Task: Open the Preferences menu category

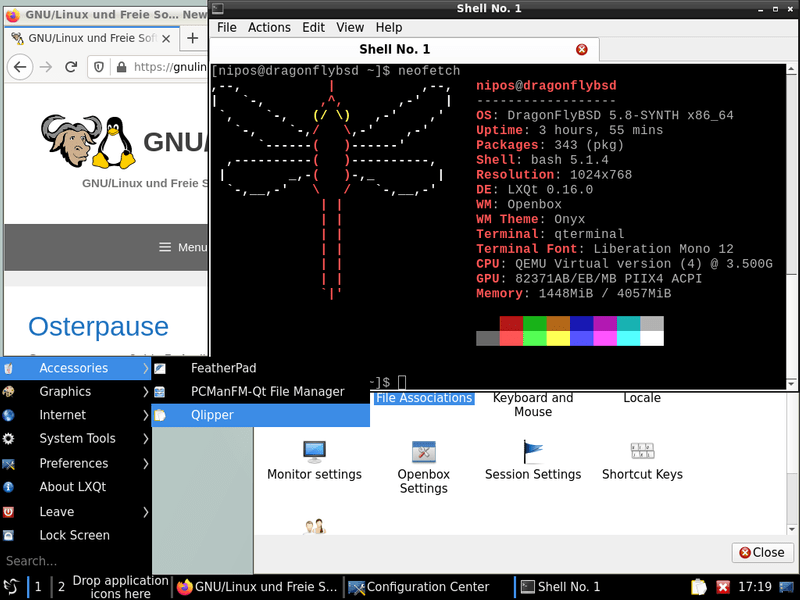Action: tap(76, 463)
